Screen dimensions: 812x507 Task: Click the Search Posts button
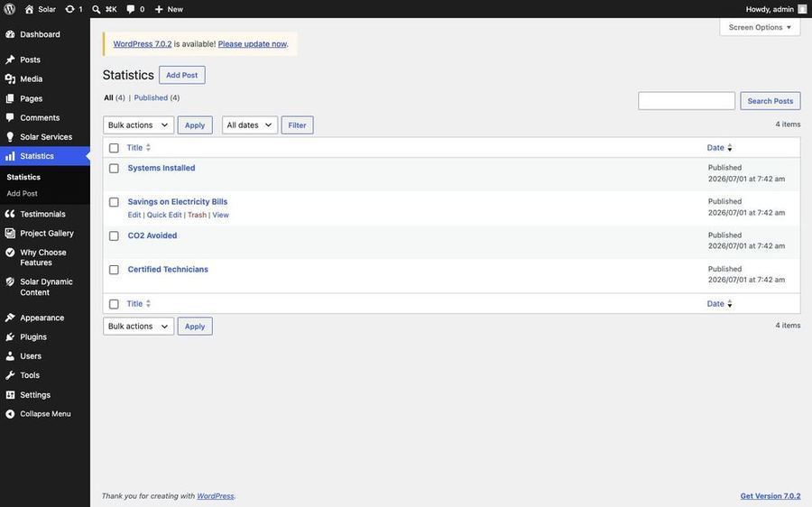coord(770,101)
